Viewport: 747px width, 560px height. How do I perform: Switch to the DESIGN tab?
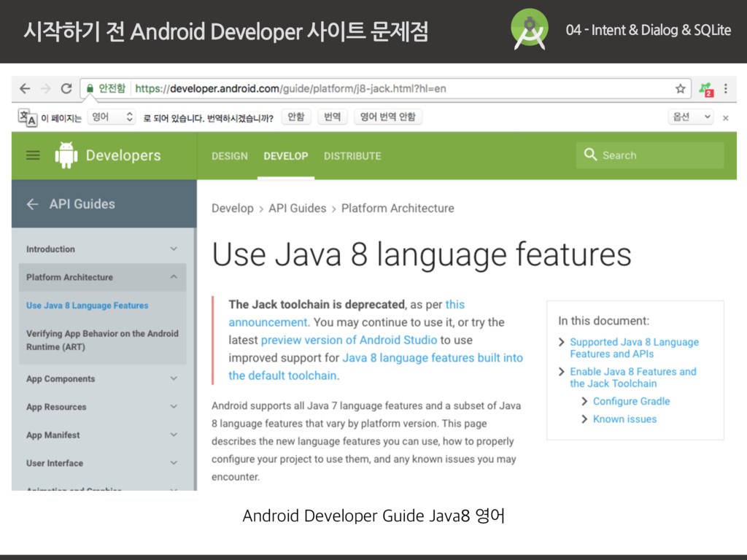[x=230, y=156]
